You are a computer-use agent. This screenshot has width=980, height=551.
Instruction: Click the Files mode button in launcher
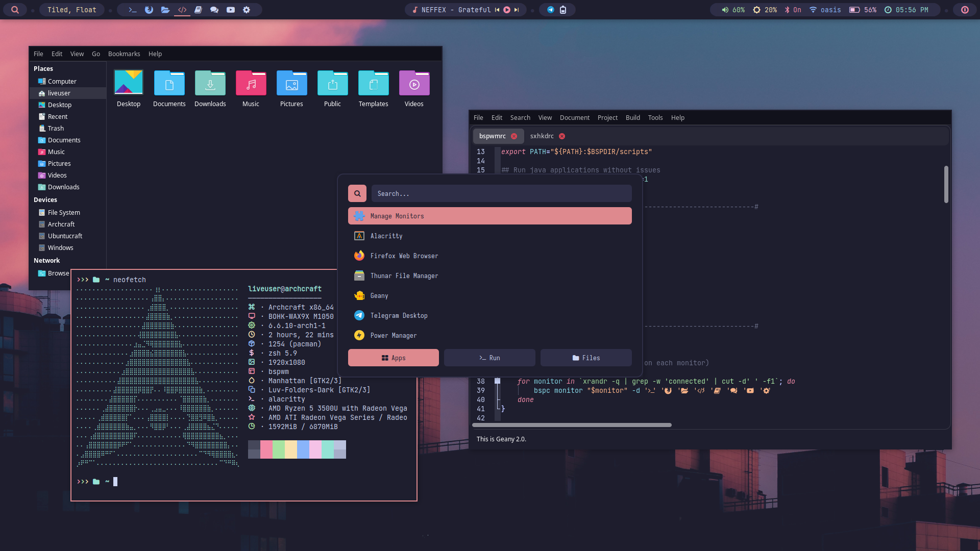586,358
